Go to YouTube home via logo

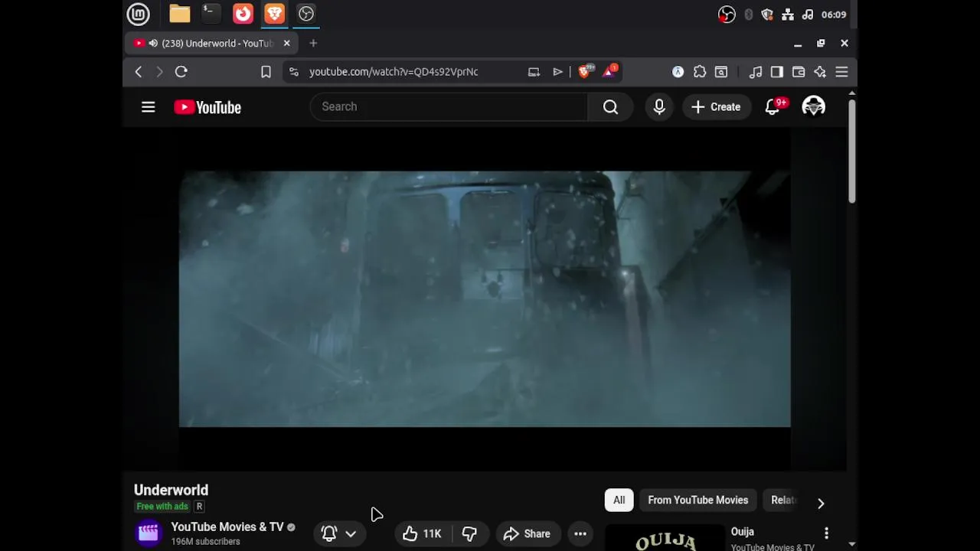(x=207, y=107)
